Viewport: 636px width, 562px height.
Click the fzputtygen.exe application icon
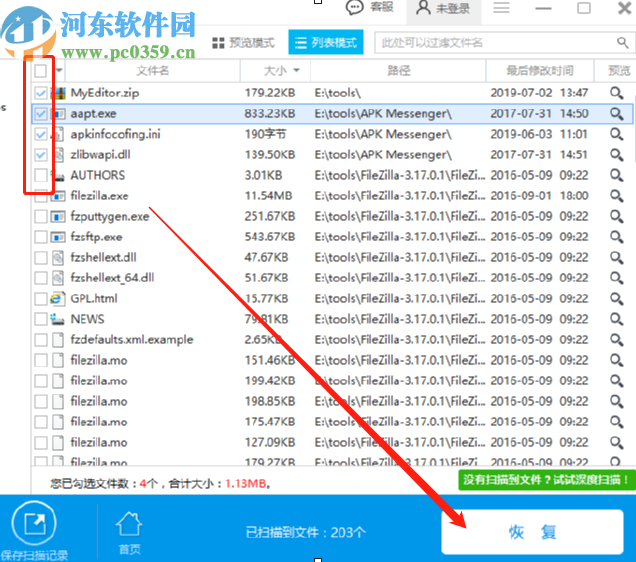coord(58,217)
